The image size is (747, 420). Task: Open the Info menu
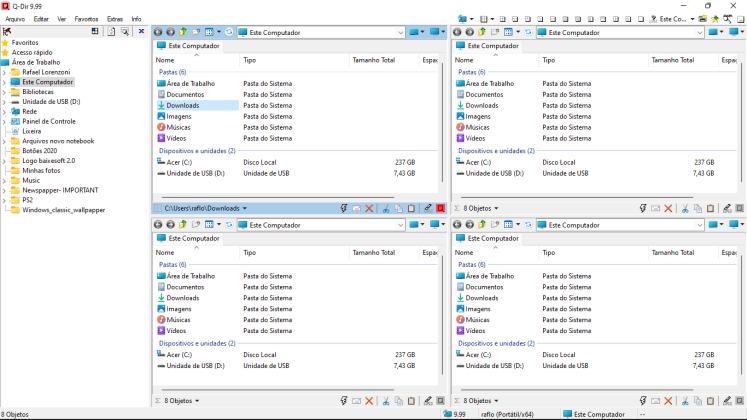click(136, 19)
